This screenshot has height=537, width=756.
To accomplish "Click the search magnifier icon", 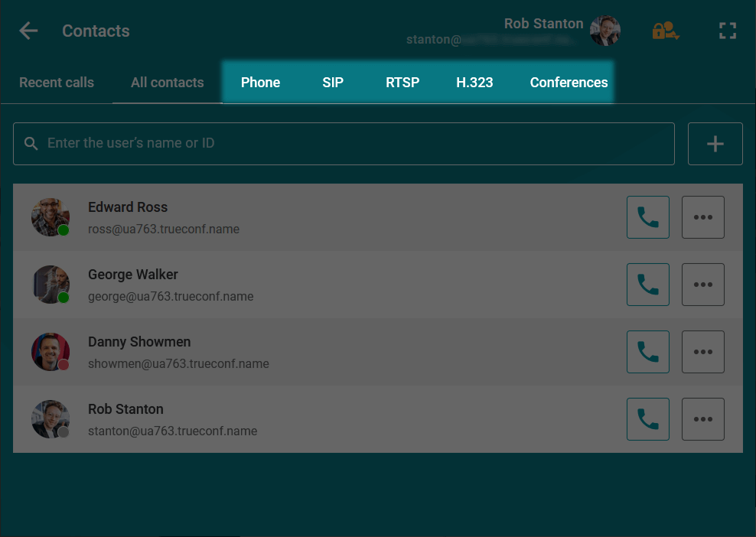I will click(x=31, y=144).
